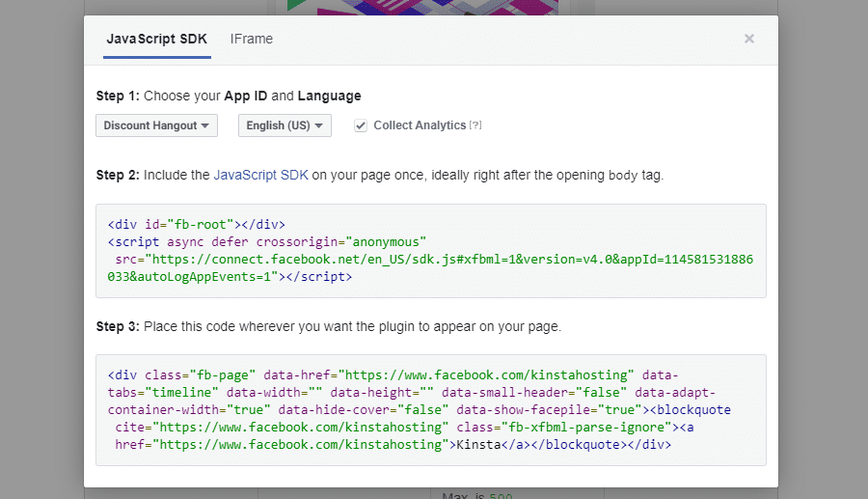Click the Collect Analytics help question mark
Viewport: 868px width, 499px height.
click(x=475, y=126)
